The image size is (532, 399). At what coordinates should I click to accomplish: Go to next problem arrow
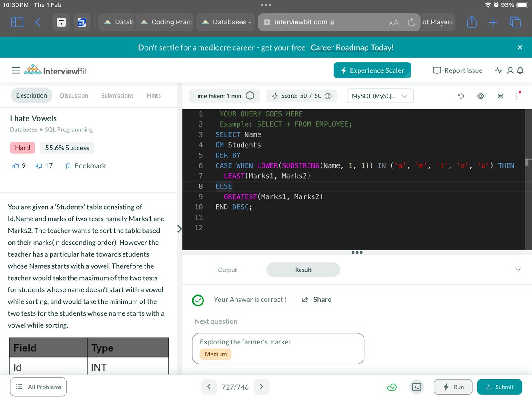click(x=262, y=387)
